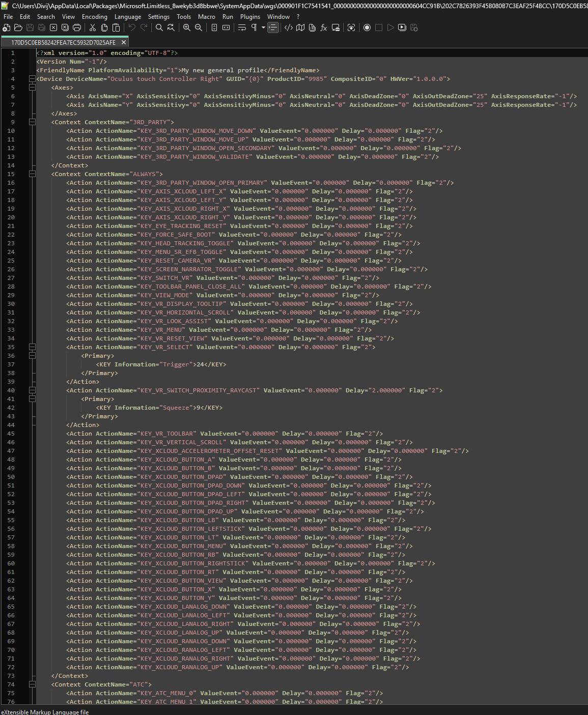Toggle the Indent Guide button

[x=273, y=27]
